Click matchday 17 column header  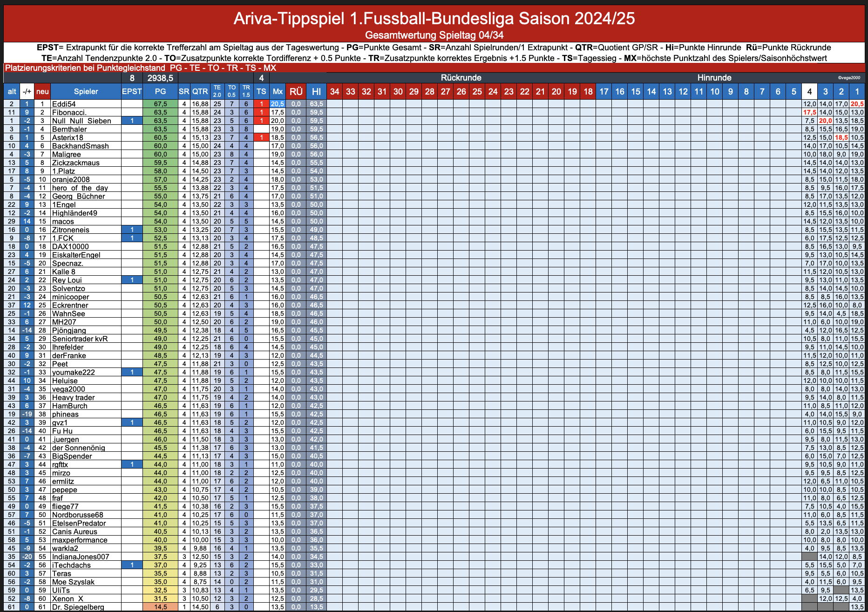(604, 91)
